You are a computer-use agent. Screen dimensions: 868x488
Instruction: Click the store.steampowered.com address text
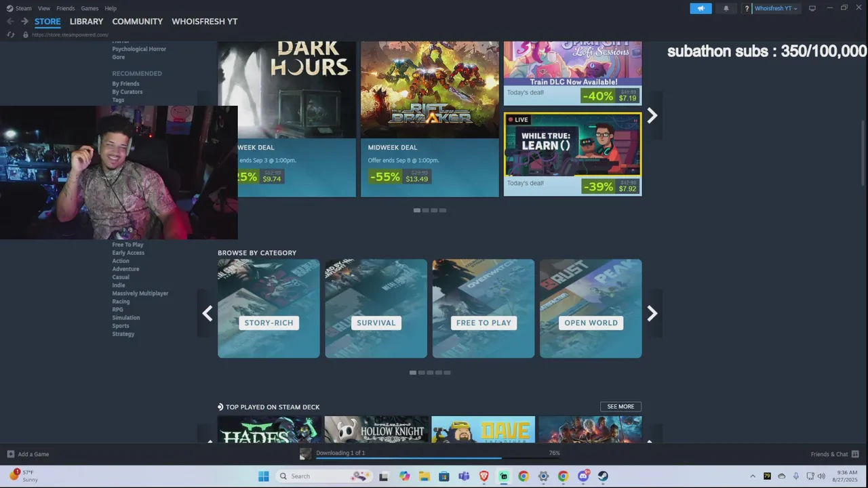click(x=70, y=35)
